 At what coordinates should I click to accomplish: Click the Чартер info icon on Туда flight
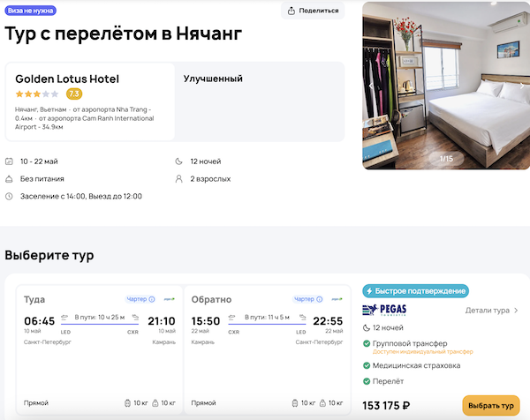coord(152,299)
